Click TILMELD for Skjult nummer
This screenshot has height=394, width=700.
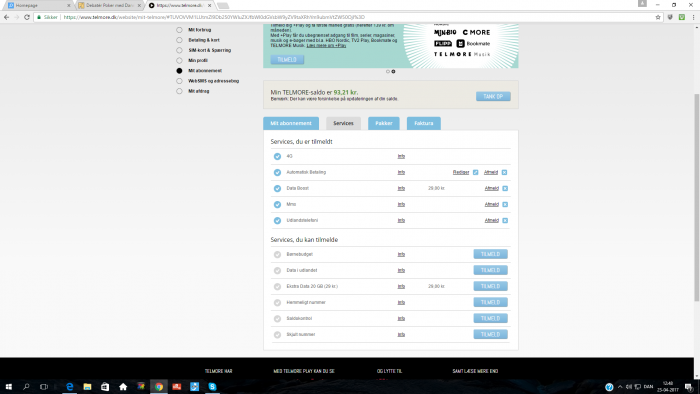(490, 335)
